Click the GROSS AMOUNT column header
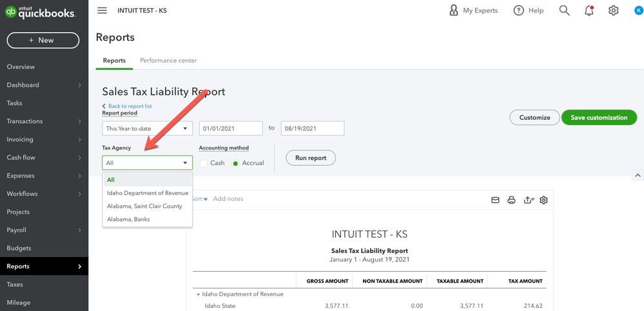The width and height of the screenshot is (644, 311). (x=327, y=281)
